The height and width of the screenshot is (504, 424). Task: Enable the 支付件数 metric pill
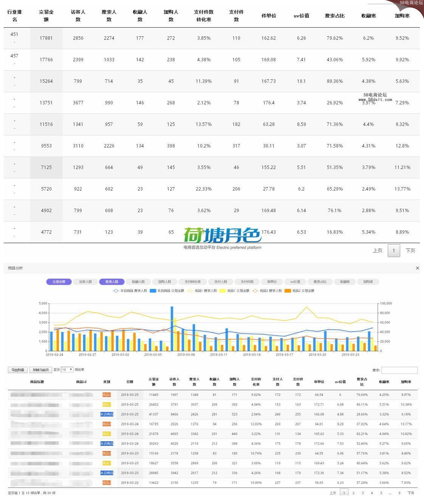[247, 282]
